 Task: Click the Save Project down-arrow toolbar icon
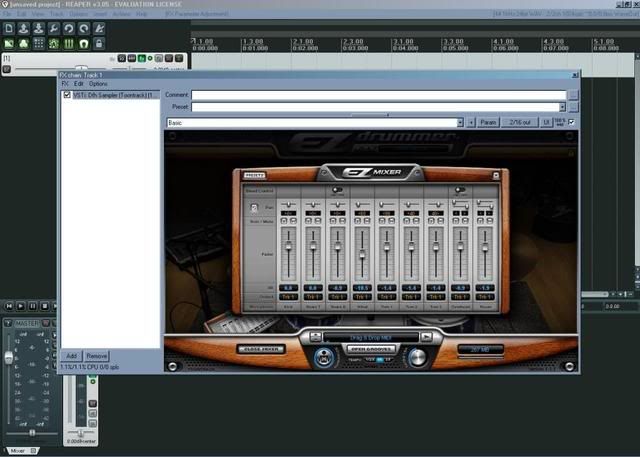point(39,29)
